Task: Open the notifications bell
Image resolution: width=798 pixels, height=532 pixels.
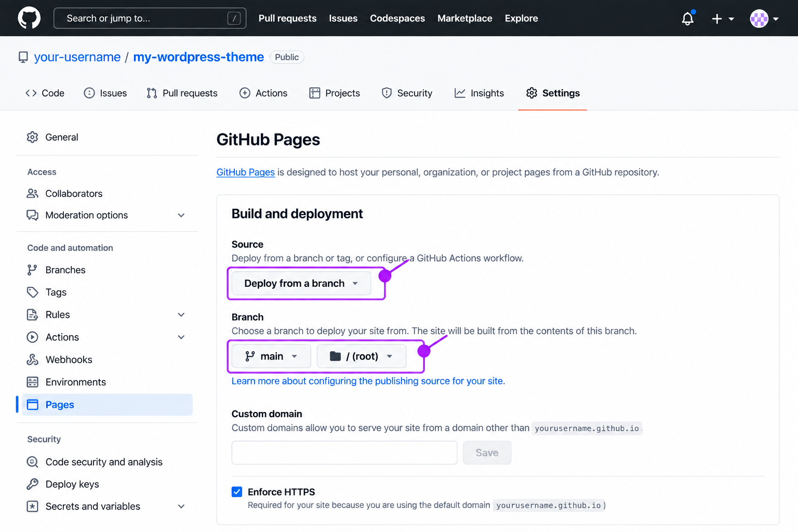Action: click(x=688, y=19)
